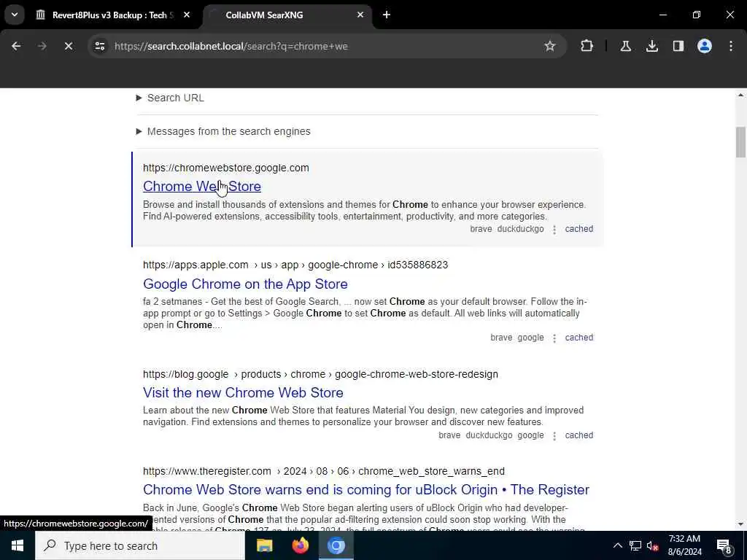The image size is (747, 560).
Task: Open more options dots for App Store result
Action: click(x=554, y=338)
